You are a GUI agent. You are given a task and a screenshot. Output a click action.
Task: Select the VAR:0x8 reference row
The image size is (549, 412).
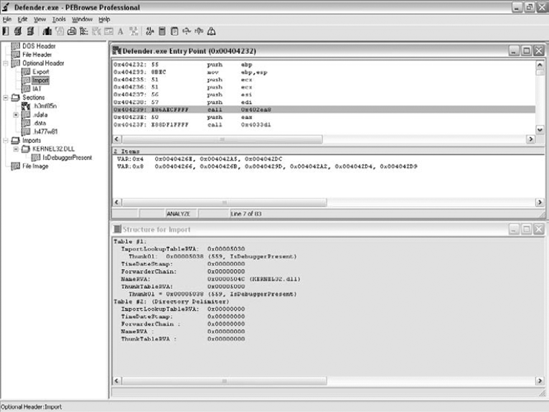click(x=328, y=167)
